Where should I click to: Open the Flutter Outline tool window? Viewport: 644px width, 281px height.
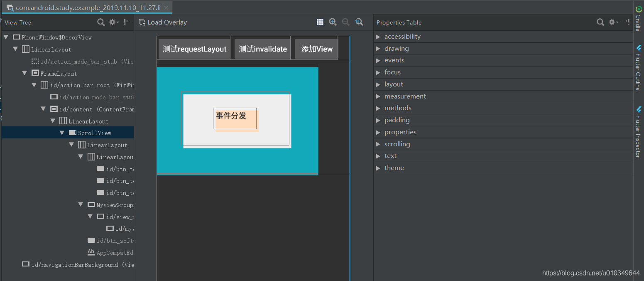click(x=639, y=68)
